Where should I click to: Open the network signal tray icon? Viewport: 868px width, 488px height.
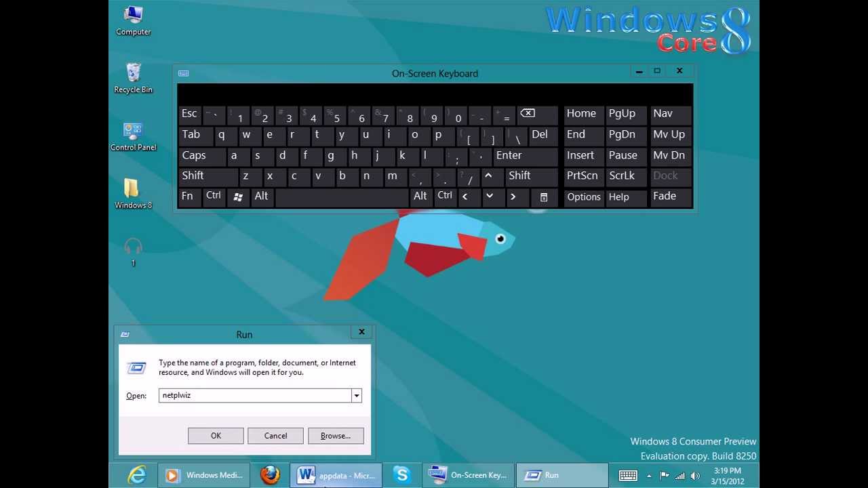pos(679,476)
